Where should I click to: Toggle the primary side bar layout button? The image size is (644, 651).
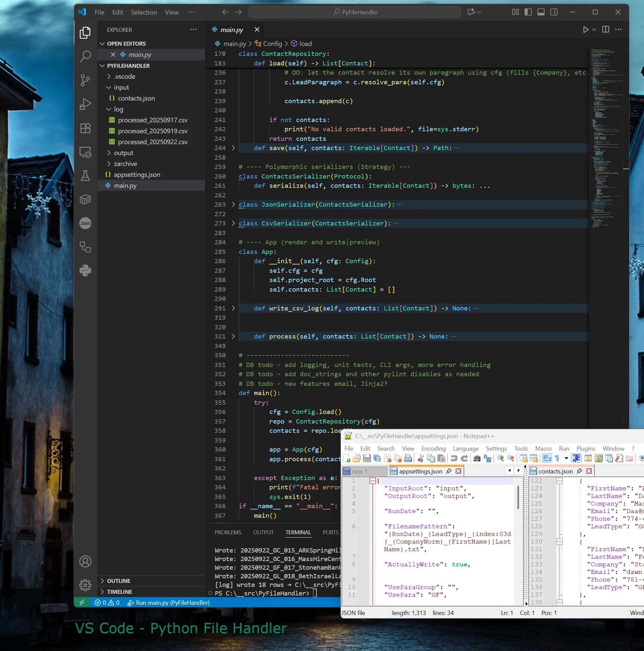(x=528, y=12)
